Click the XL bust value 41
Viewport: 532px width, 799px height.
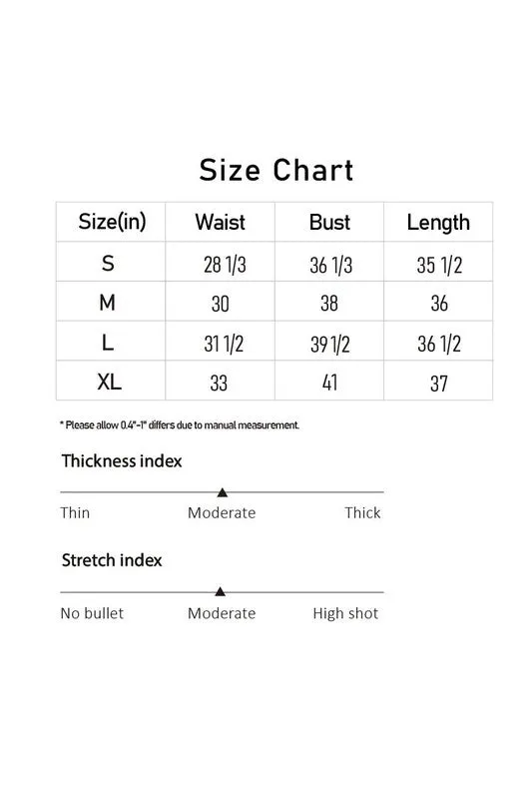click(x=329, y=383)
